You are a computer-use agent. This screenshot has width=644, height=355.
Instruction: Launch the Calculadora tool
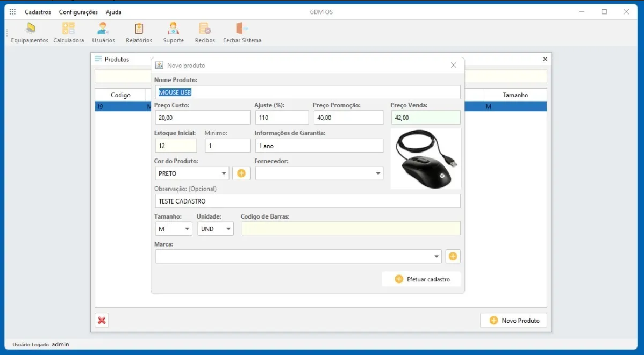68,33
